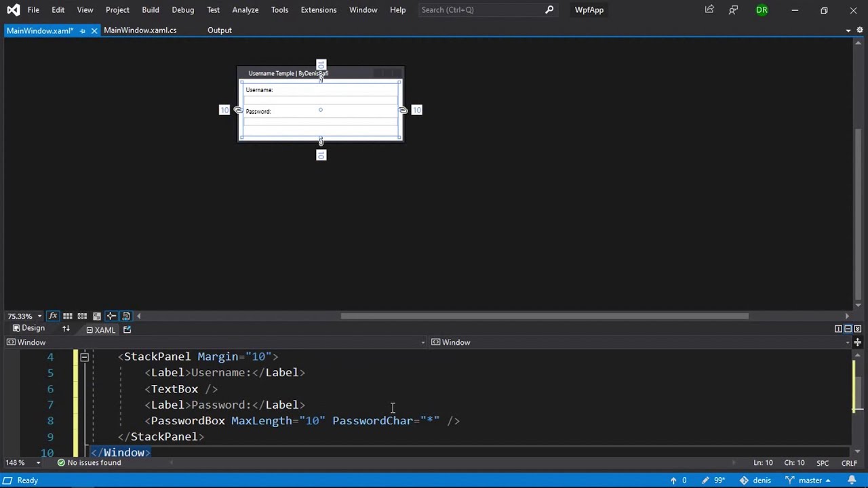Switch to the Design pane tab
Image resolution: width=868 pixels, height=488 pixels.
[28, 328]
